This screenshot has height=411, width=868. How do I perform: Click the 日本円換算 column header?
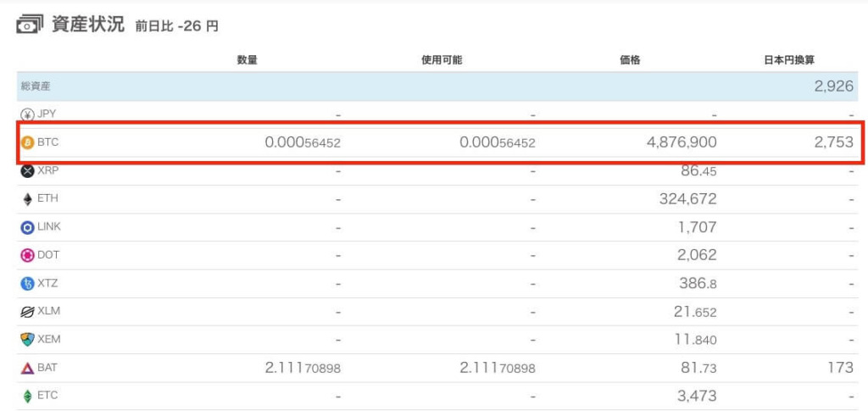789,60
